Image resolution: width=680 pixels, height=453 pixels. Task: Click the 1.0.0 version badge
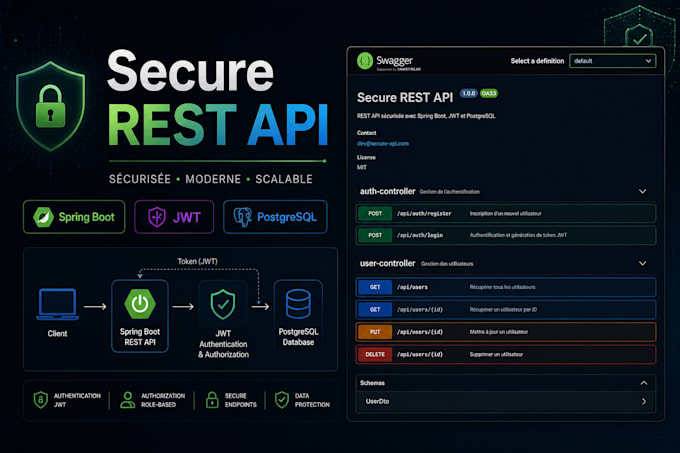click(x=468, y=93)
